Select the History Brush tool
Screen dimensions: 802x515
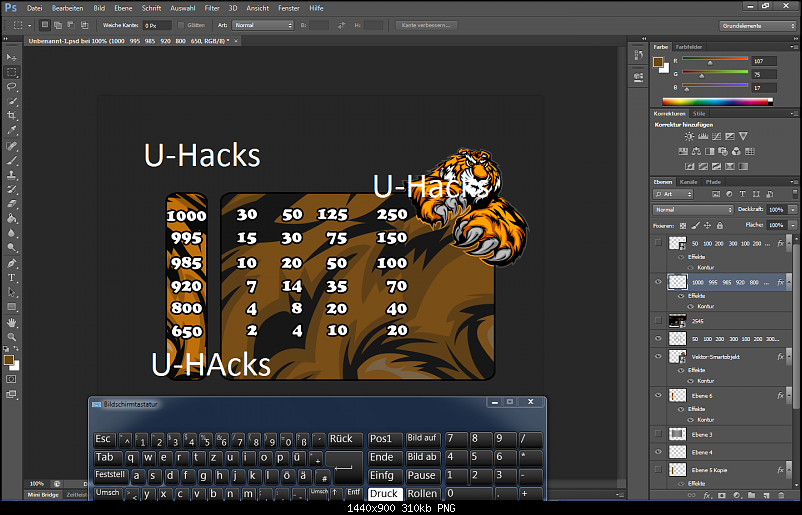point(12,189)
